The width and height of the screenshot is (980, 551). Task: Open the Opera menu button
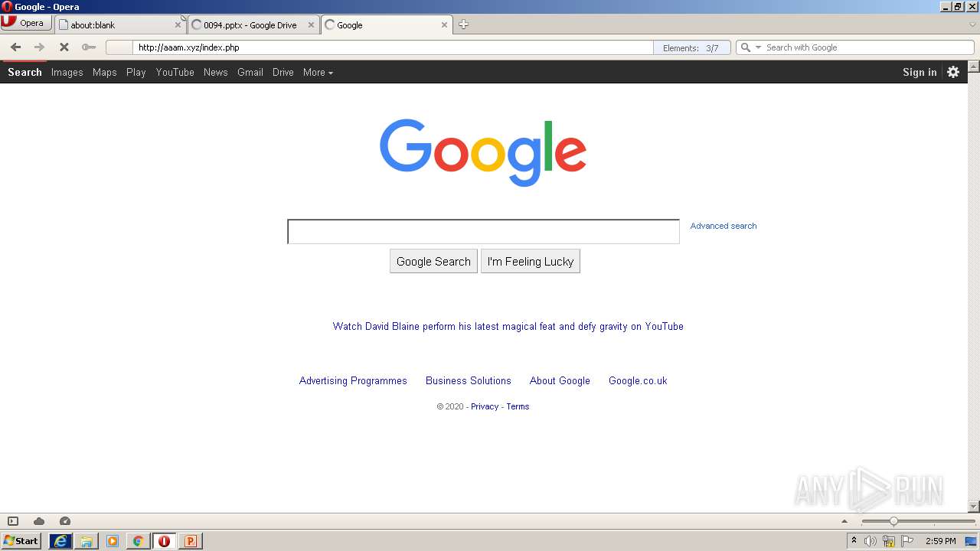(26, 23)
